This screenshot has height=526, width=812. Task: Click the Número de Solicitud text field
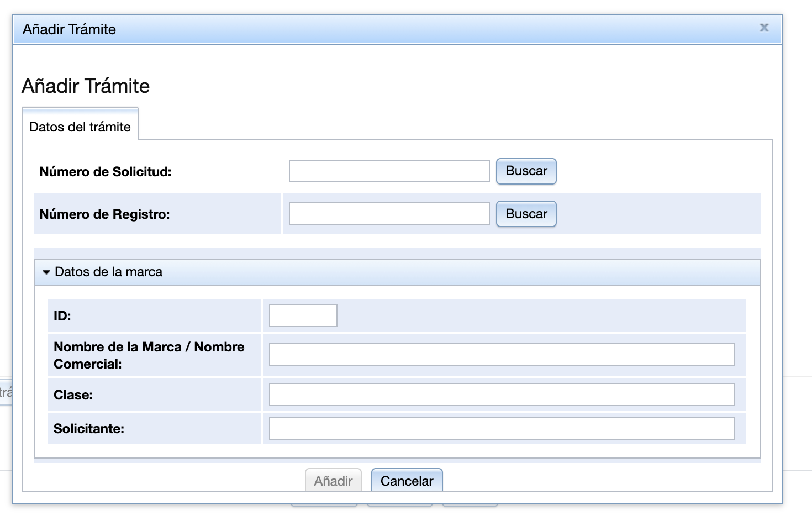tap(389, 171)
